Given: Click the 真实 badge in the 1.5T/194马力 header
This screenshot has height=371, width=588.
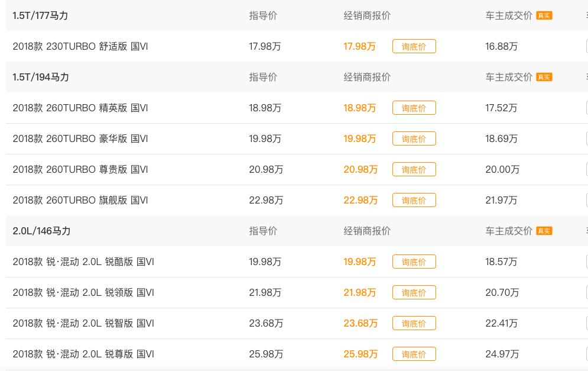Looking at the screenshot, I should [544, 78].
